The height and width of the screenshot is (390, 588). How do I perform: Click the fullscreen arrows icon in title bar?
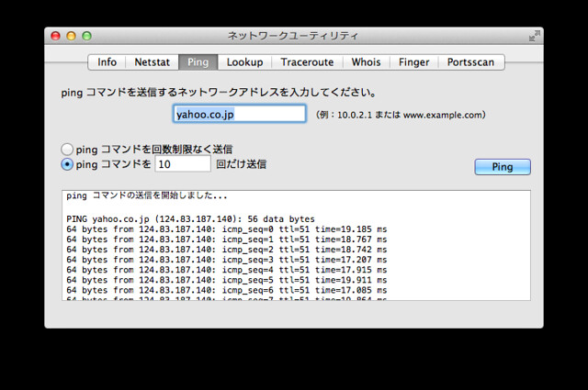535,36
